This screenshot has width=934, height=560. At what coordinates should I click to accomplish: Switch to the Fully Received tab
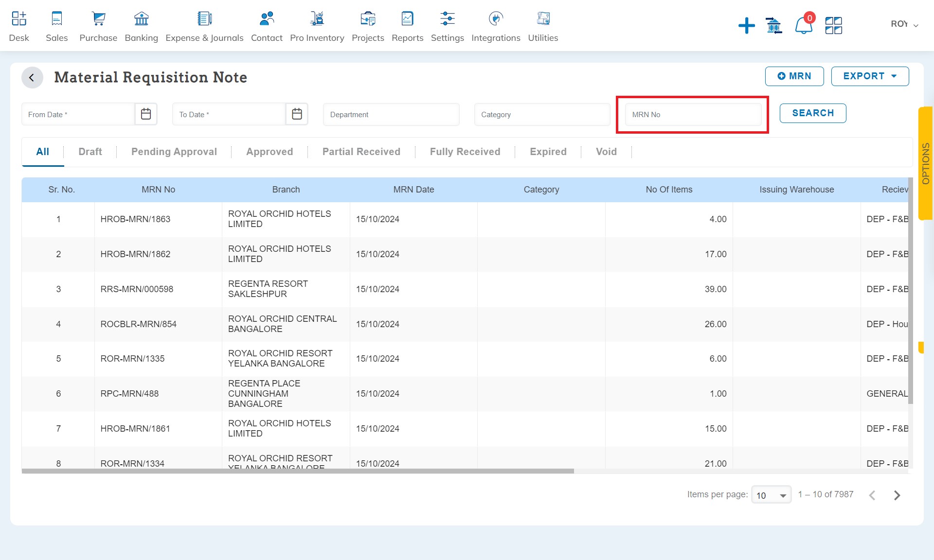point(465,152)
